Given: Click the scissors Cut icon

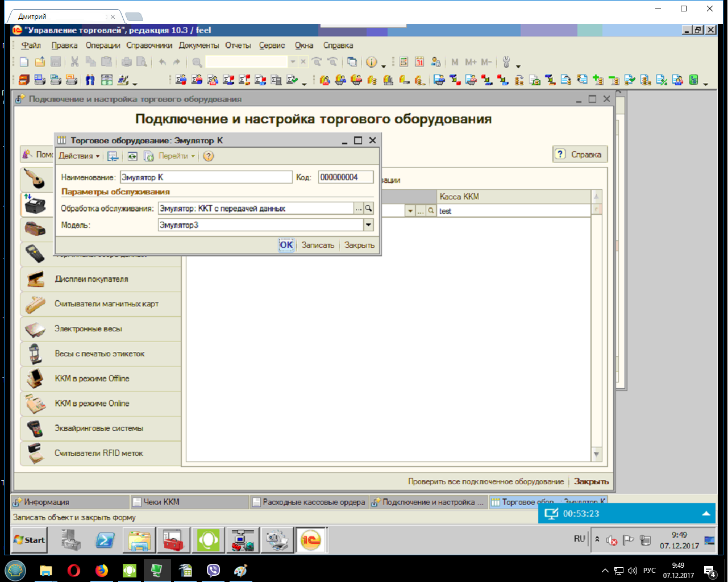Looking at the screenshot, I should coord(74,62).
